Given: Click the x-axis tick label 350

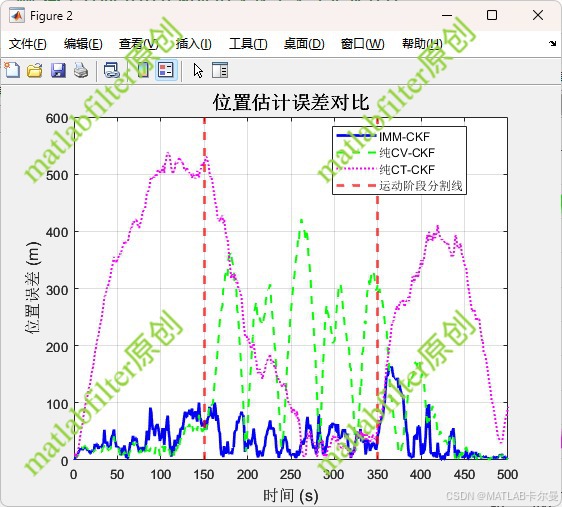Looking at the screenshot, I should pyautogui.click(x=377, y=474).
